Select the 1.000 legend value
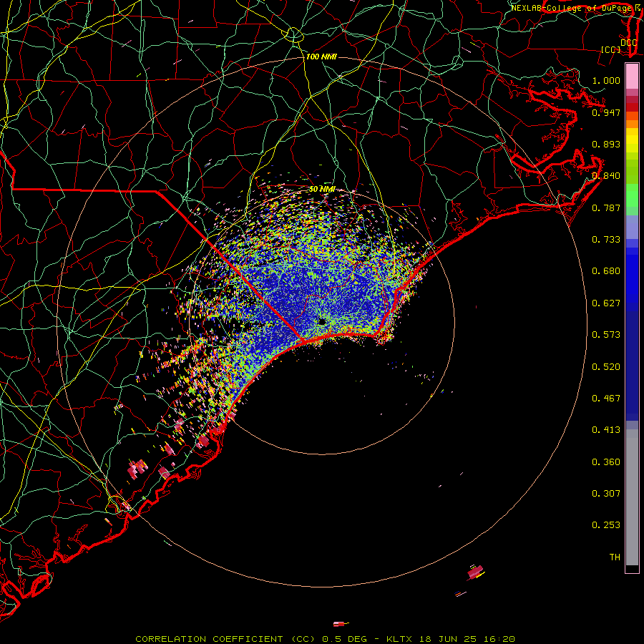The image size is (644, 644). point(606,80)
